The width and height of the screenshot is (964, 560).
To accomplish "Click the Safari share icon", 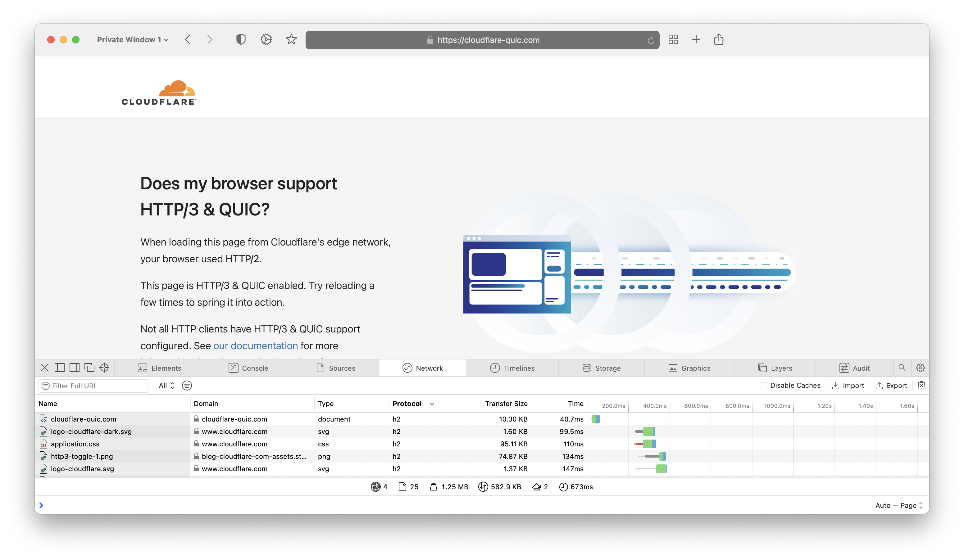I will [719, 39].
